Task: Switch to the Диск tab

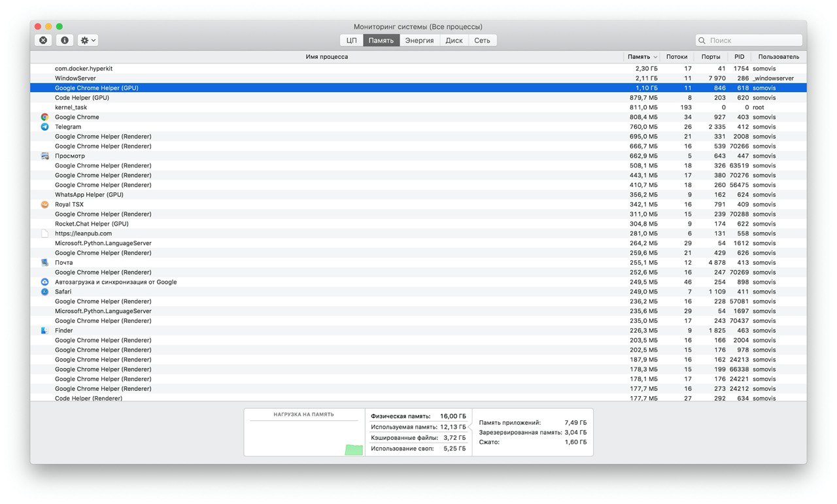Action: tap(454, 41)
